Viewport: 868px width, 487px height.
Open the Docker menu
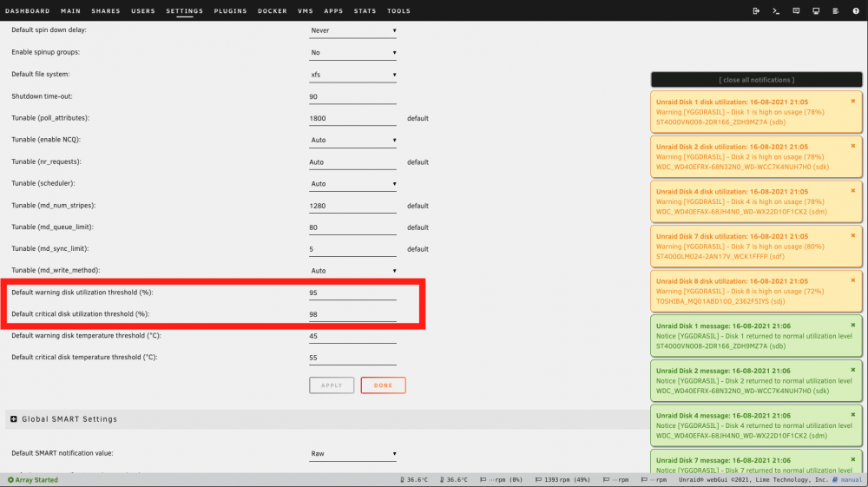pyautogui.click(x=273, y=11)
